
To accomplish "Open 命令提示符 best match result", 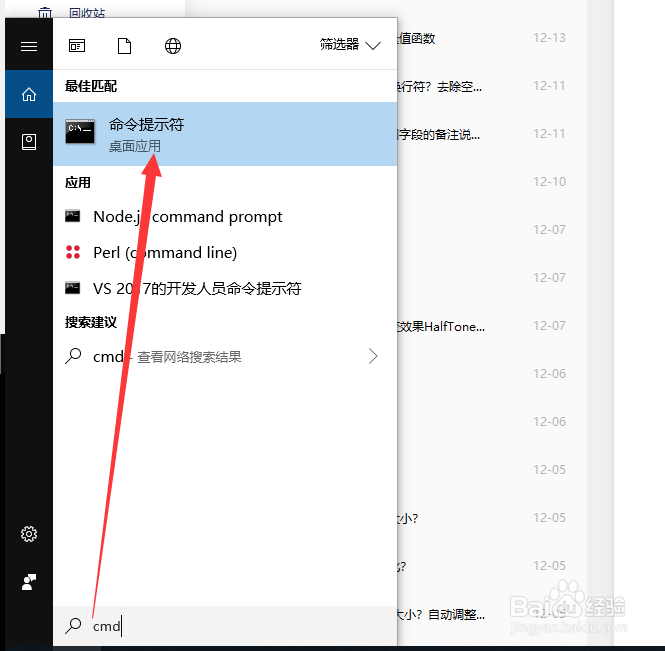I will pos(225,134).
